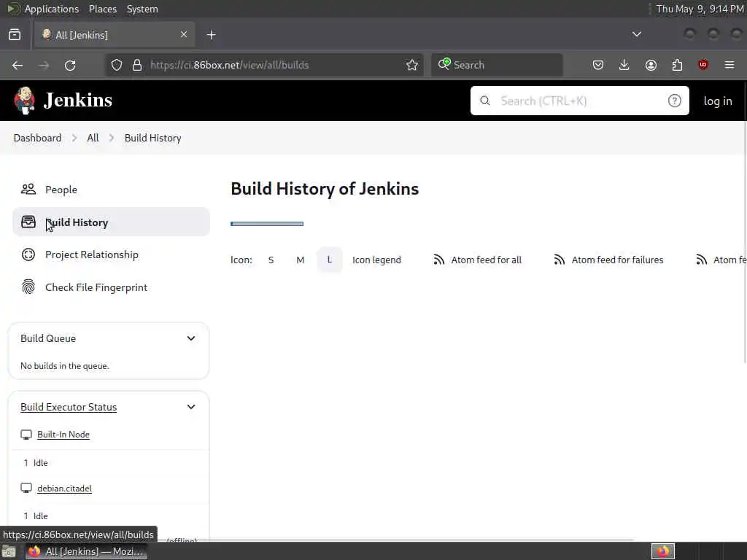Open the debian.citadel node link
The width and height of the screenshot is (747, 560).
65,488
